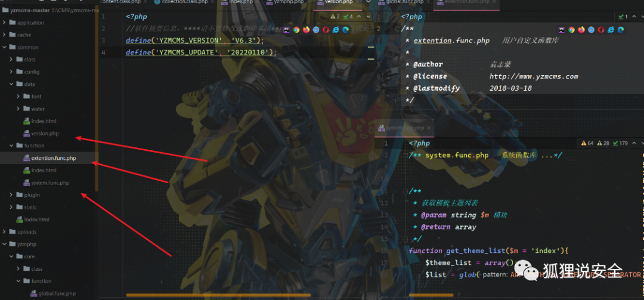Open version.php preview in Internet Explorer, left editor

(336, 30)
